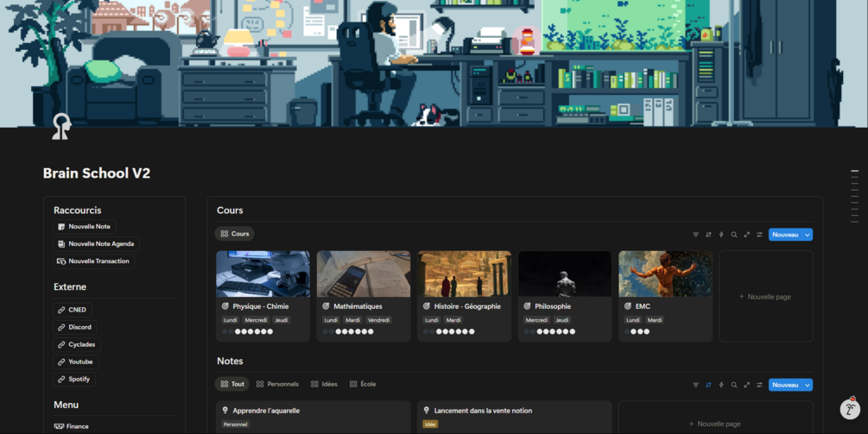Click Personnel tag on Apprendre l'aquarelle
The width and height of the screenshot is (868, 434).
(x=235, y=424)
